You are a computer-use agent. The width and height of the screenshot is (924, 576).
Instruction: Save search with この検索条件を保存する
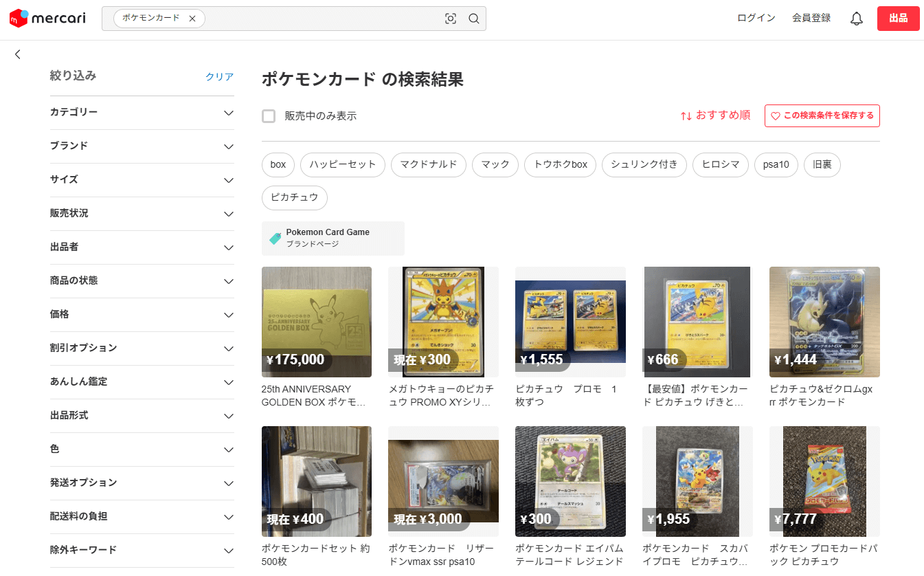pos(822,115)
